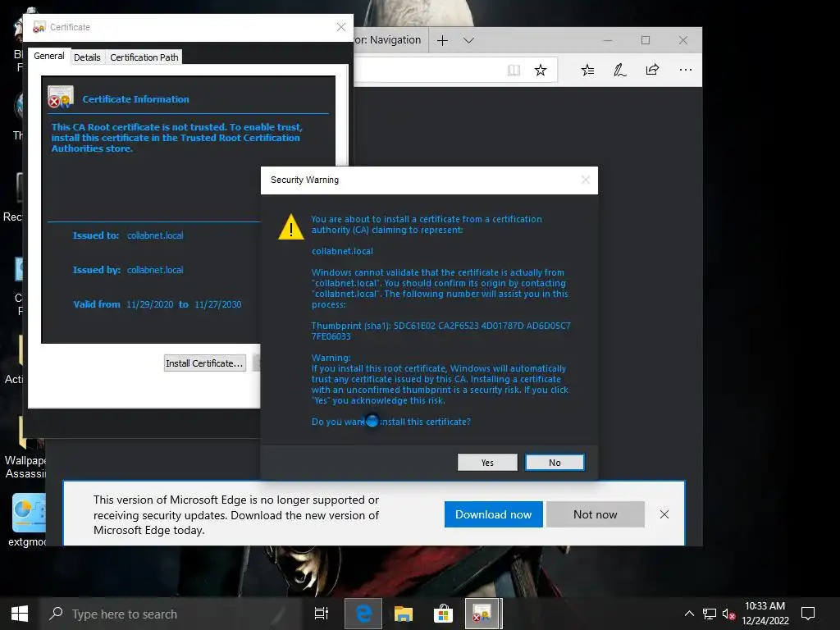Close the Security Warning dialog
Viewport: 840px width, 630px height.
click(586, 180)
